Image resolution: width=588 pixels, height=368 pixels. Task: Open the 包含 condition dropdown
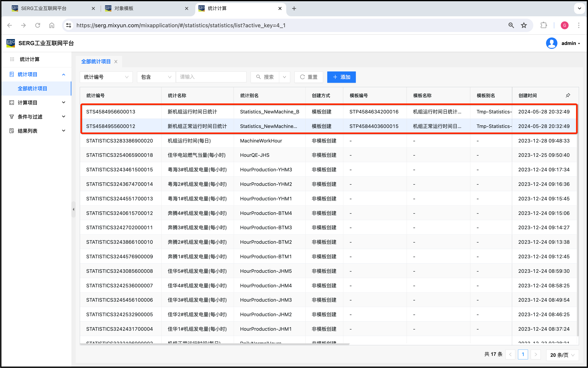pos(156,77)
